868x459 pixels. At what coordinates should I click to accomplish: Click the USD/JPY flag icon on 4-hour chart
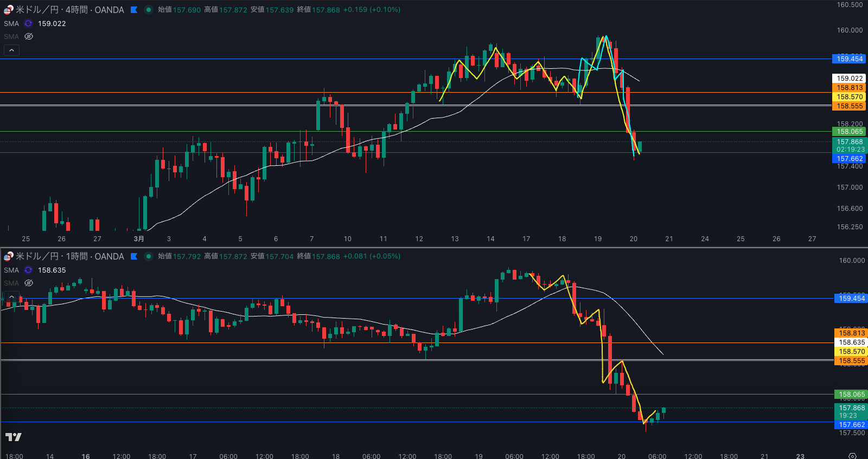(x=8, y=10)
